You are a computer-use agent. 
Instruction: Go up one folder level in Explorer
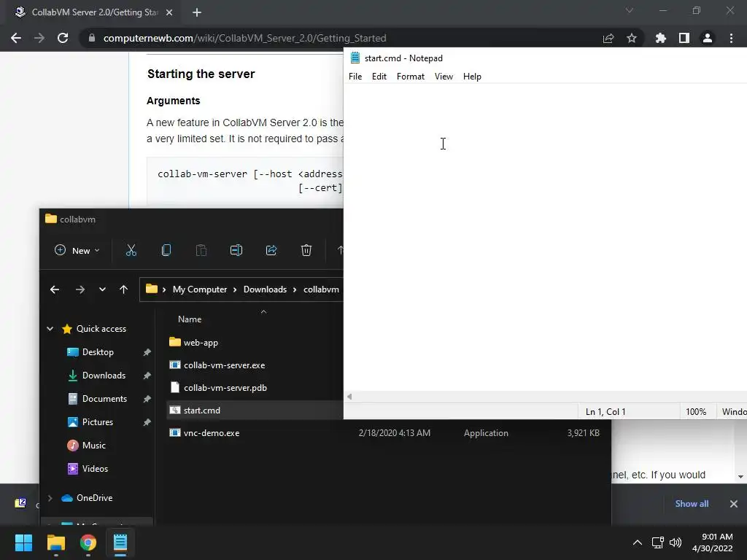(x=124, y=289)
